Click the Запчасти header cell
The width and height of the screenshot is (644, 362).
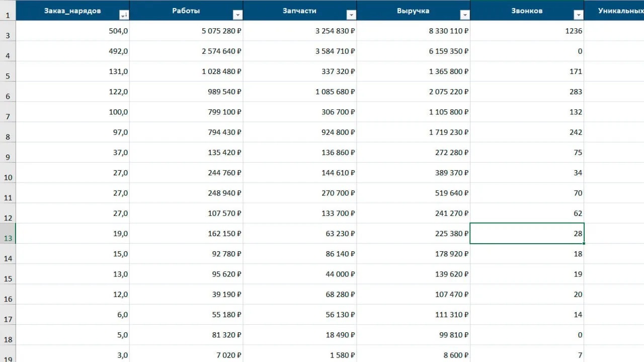coord(300,11)
